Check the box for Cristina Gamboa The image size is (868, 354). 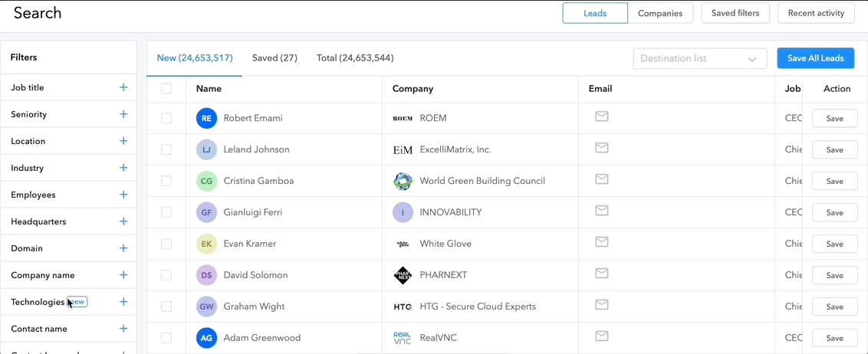(166, 181)
